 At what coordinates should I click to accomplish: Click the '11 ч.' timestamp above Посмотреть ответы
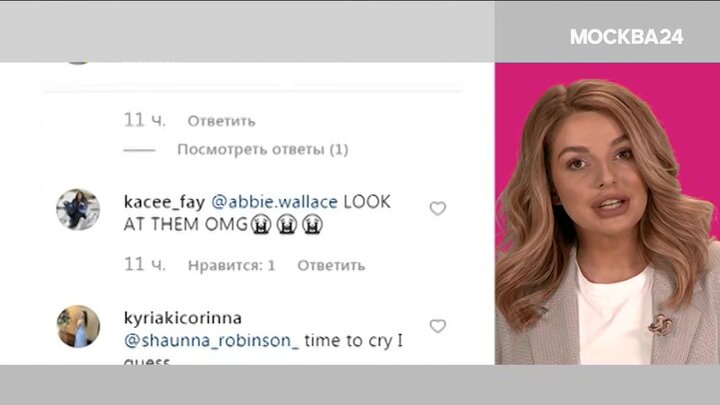145,120
